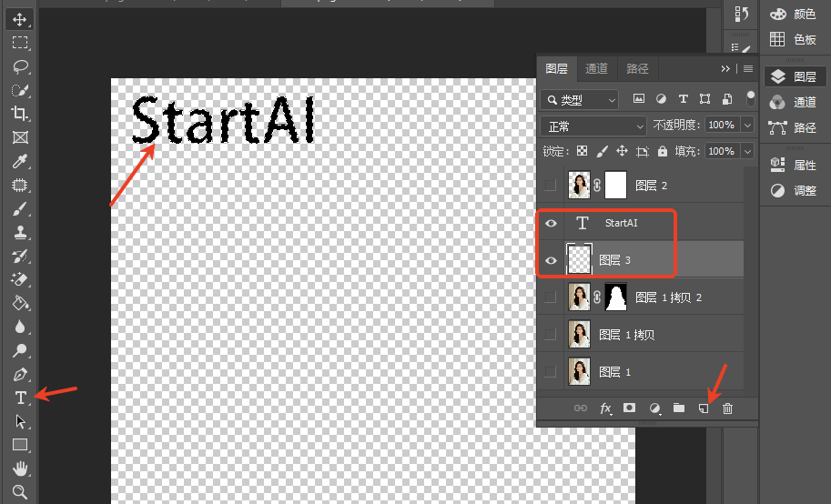Open the 颜色 panel
Screen dimensions: 831x504
[x=794, y=15]
